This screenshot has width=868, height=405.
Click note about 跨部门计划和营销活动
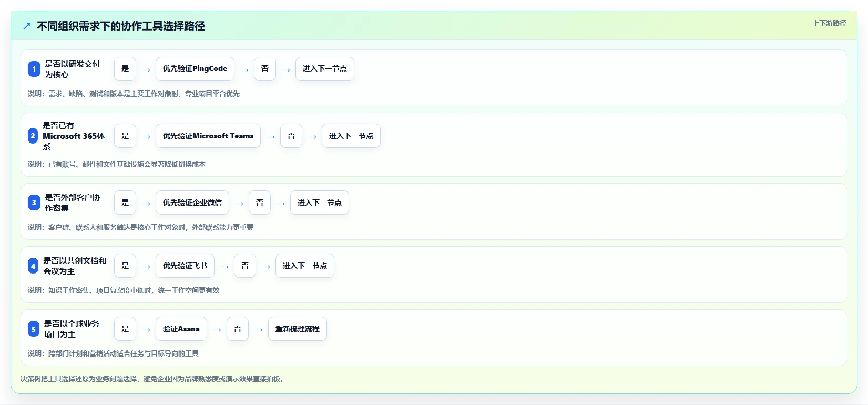tap(113, 353)
